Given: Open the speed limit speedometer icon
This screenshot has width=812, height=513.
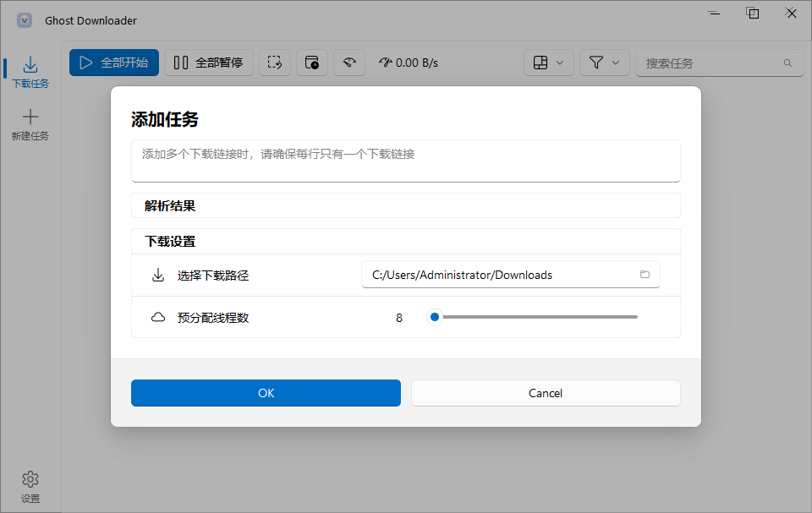Looking at the screenshot, I should coord(348,62).
